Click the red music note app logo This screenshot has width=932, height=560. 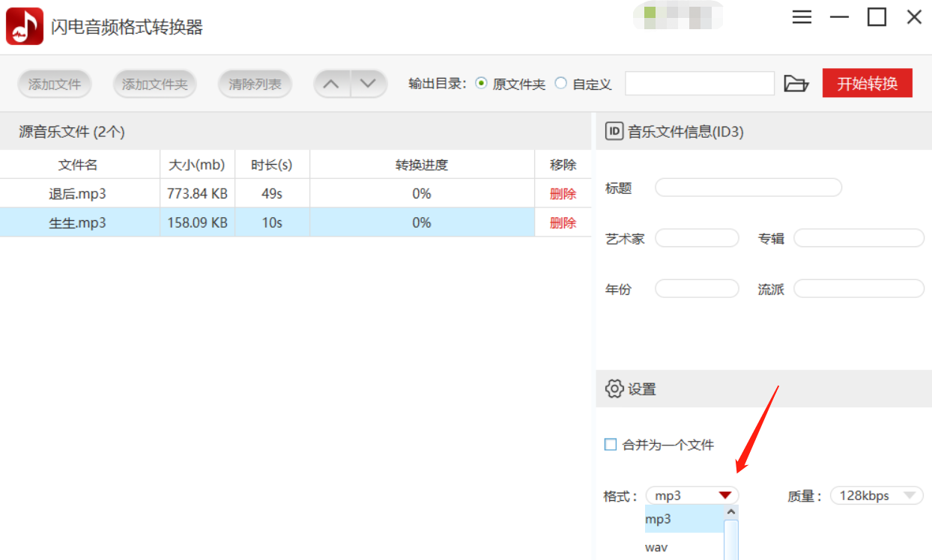click(25, 26)
